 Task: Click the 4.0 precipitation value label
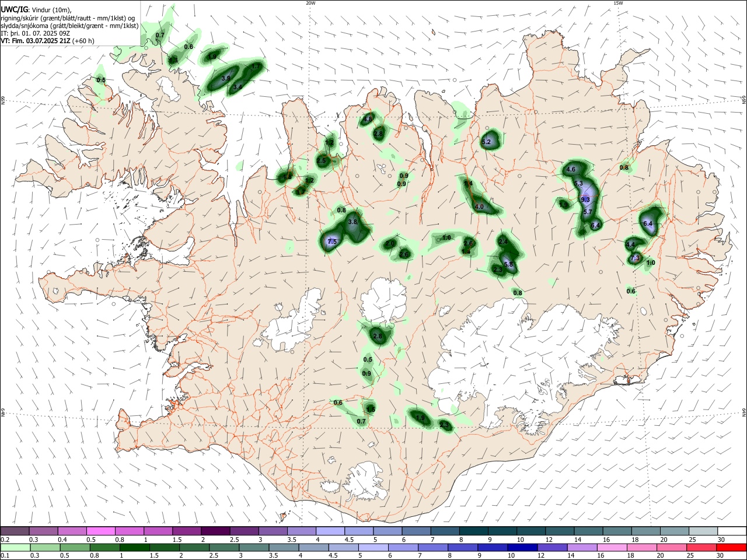(x=479, y=207)
